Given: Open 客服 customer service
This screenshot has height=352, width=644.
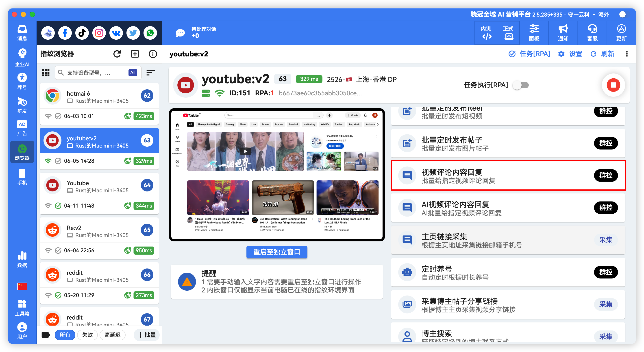Looking at the screenshot, I should pos(592,33).
